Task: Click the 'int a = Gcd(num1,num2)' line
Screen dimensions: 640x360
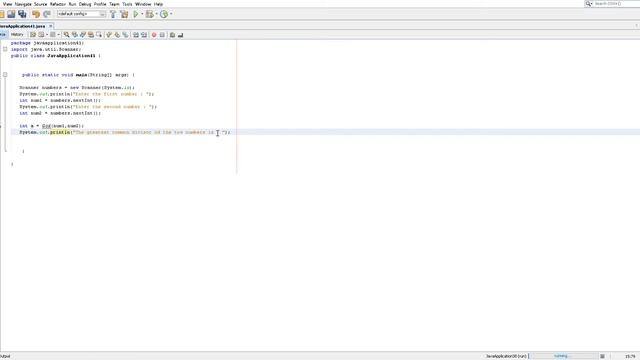Action: [x=51, y=126]
